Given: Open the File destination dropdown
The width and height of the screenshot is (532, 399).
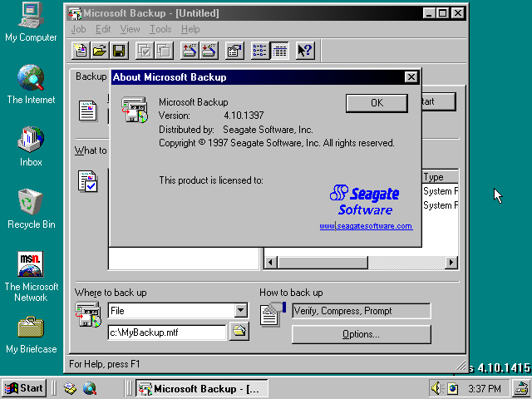Looking at the screenshot, I should [x=240, y=310].
